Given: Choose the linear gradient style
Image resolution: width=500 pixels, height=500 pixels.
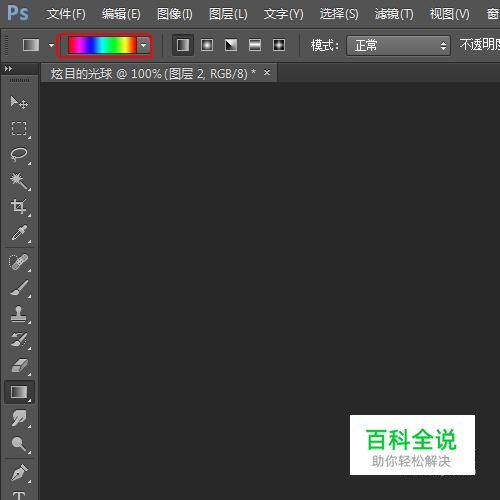Looking at the screenshot, I should 183,45.
